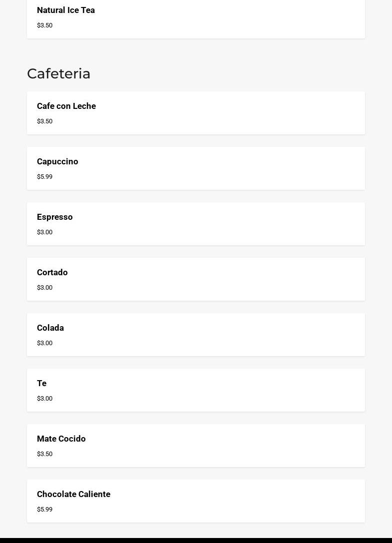The height and width of the screenshot is (543, 392).
Task: Select the Te menu item
Action: pyautogui.click(x=196, y=390)
